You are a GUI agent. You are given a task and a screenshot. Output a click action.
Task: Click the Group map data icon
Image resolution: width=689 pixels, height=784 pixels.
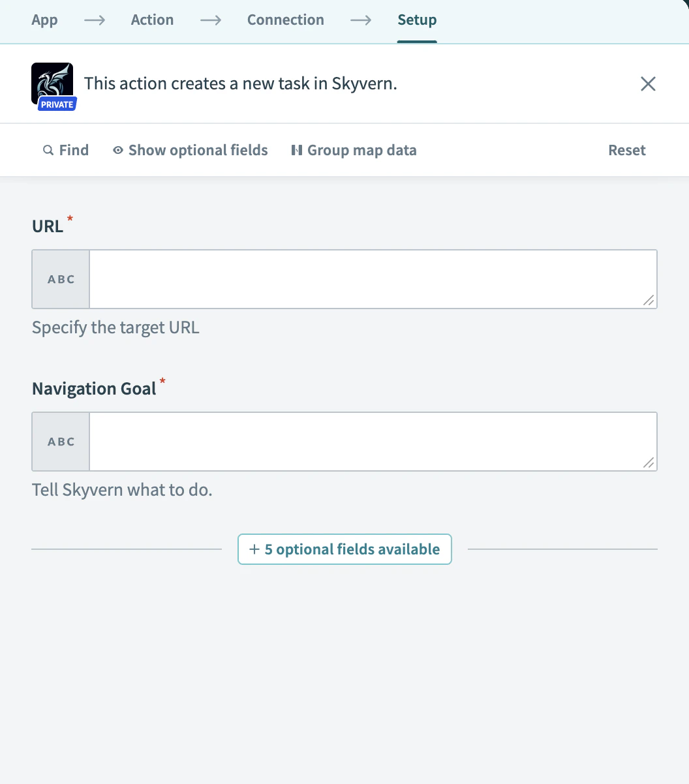tap(297, 150)
